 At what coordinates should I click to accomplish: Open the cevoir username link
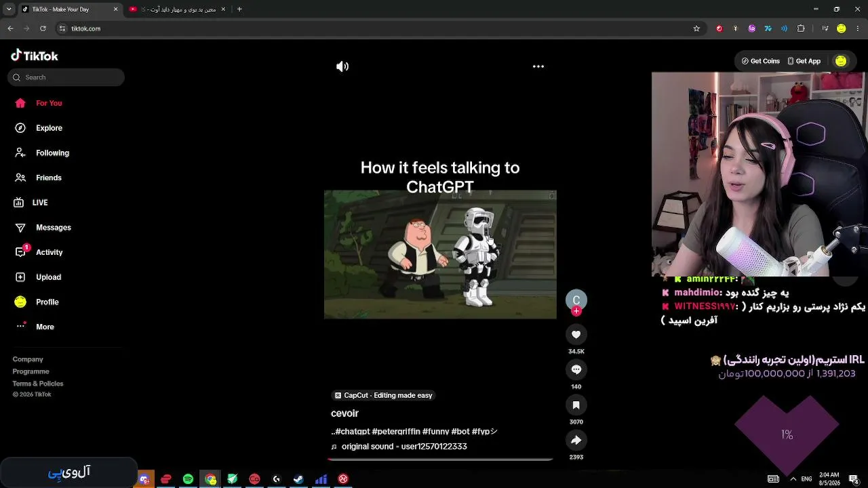pyautogui.click(x=344, y=413)
